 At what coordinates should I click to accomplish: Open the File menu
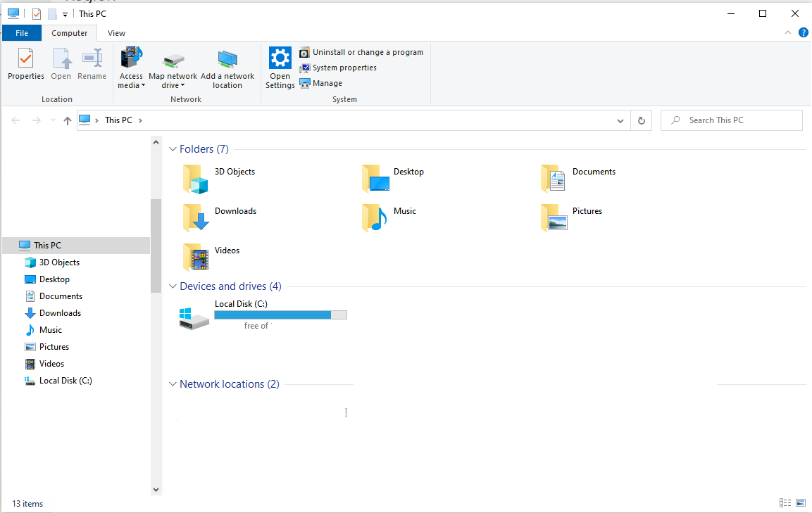tap(21, 32)
